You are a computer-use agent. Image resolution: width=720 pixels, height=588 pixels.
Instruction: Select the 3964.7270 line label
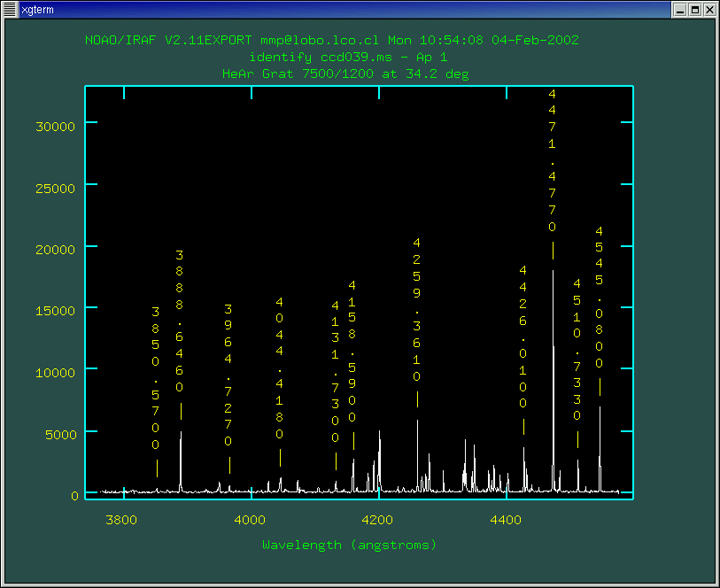(x=228, y=375)
